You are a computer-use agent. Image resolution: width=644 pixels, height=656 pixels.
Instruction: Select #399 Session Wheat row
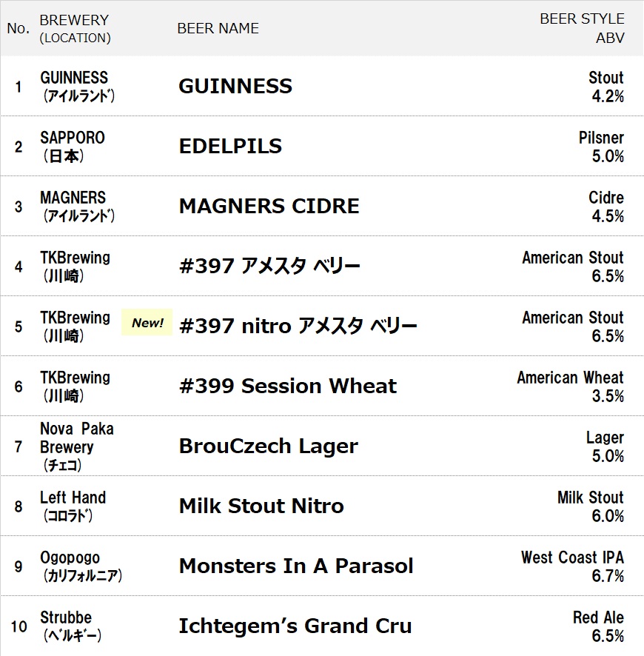322,386
